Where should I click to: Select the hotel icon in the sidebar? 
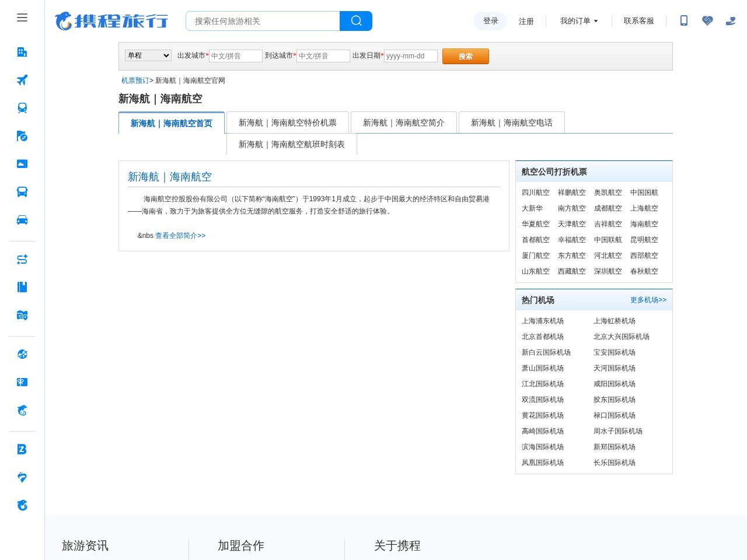pyautogui.click(x=22, y=51)
